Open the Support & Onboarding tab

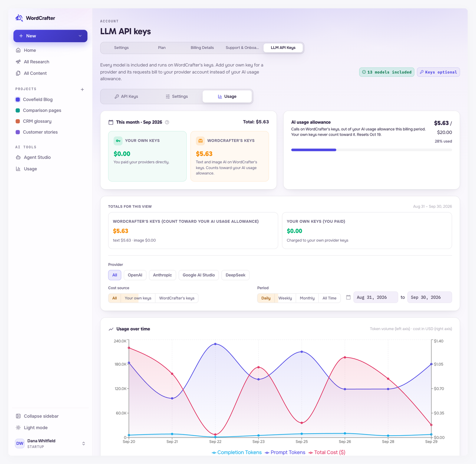(242, 48)
